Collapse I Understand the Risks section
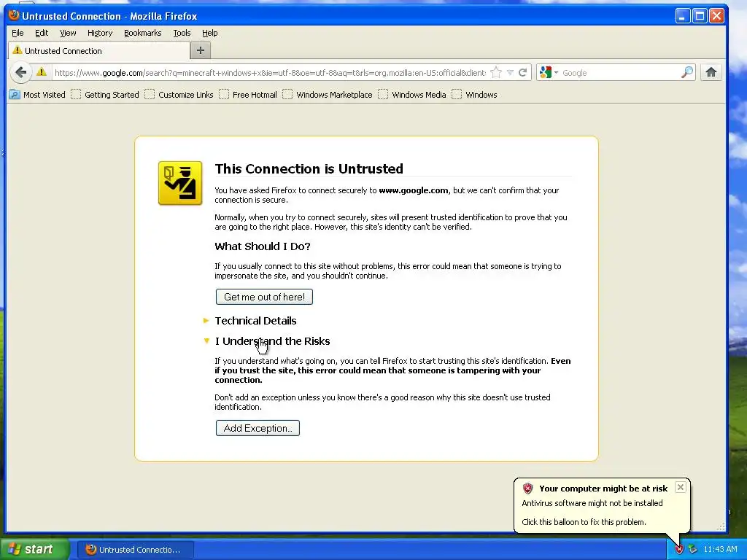747x560 pixels. point(267,341)
